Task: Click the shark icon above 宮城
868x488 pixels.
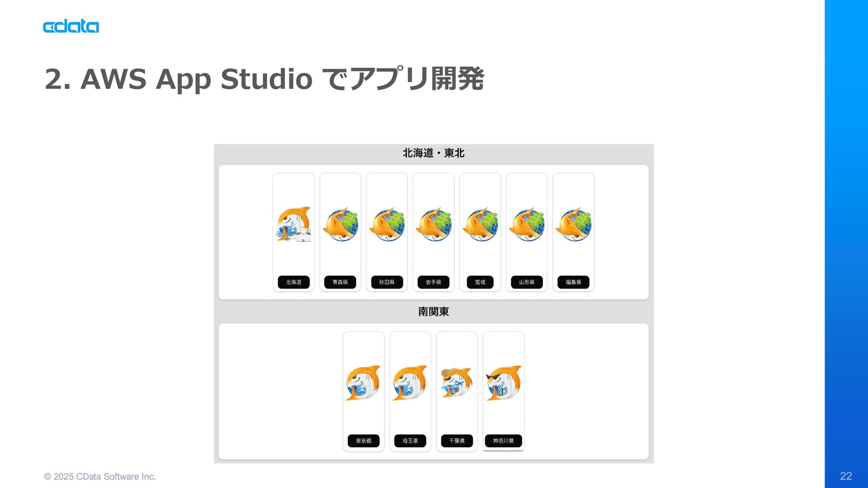Action: [x=480, y=225]
